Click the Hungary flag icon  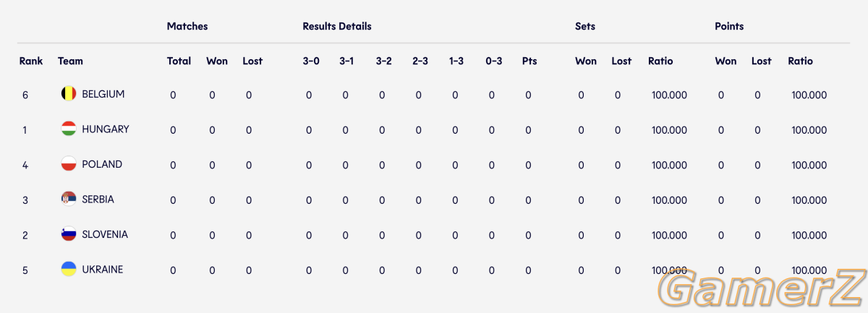click(x=69, y=129)
